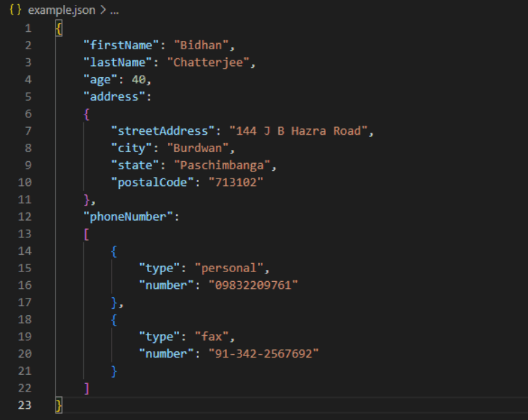The height and width of the screenshot is (420, 528).
Task: Click the "age" key
Action: (101, 80)
